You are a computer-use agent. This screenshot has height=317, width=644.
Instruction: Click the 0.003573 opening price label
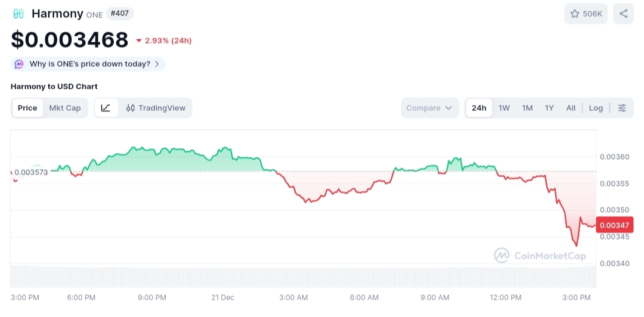(31, 172)
